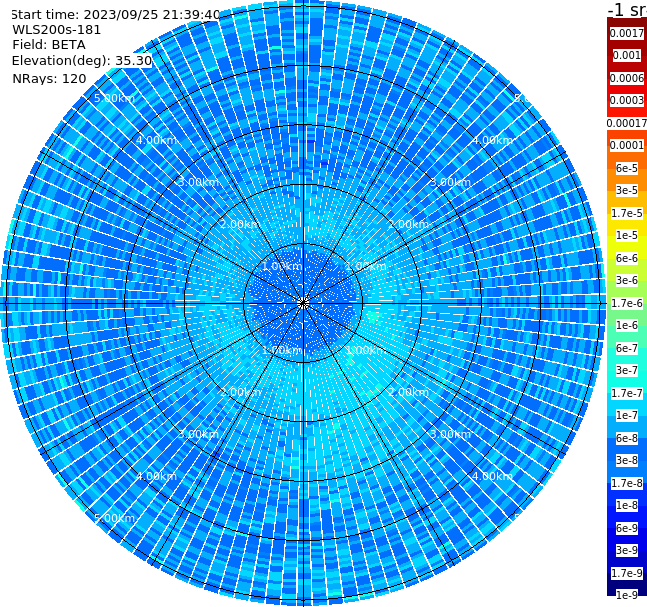Click the 6e-5 colorbar tick

pyautogui.click(x=627, y=168)
